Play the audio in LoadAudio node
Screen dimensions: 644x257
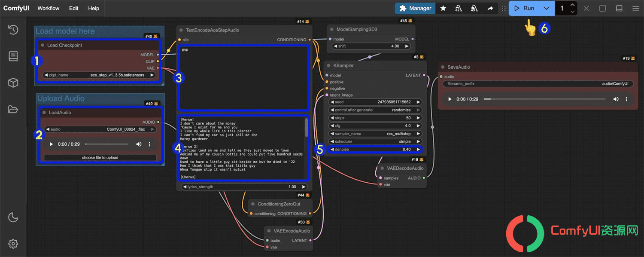51,144
